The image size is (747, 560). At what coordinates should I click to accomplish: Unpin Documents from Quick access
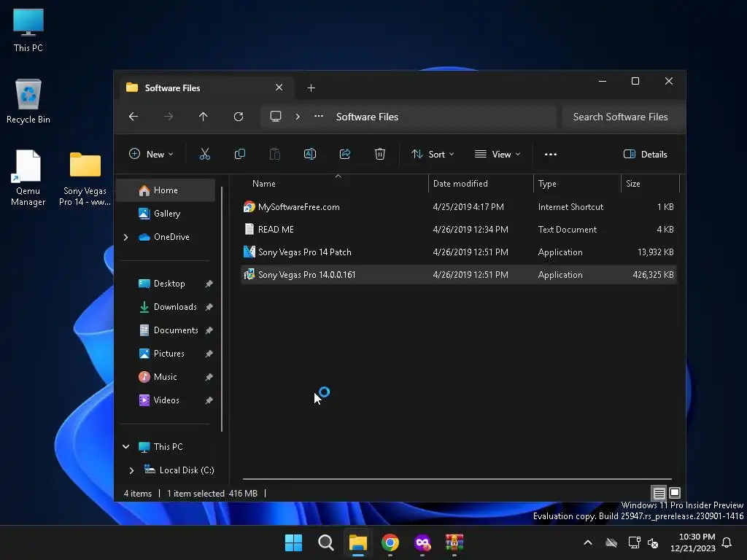pos(209,330)
